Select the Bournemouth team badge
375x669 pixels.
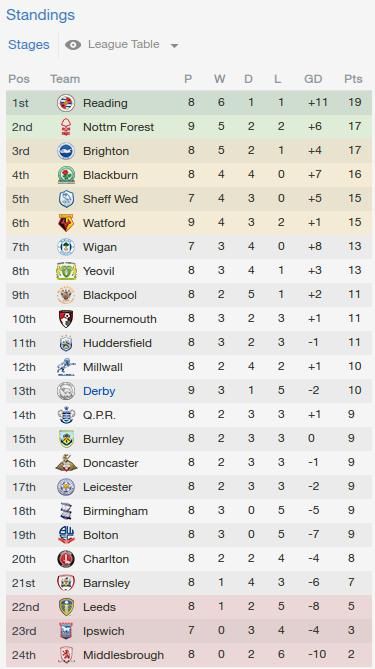click(x=66, y=319)
